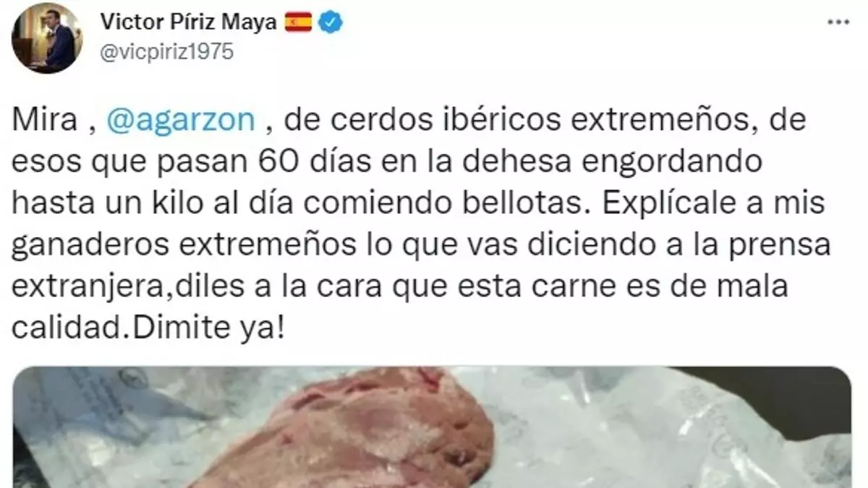This screenshot has height=488, width=868.
Task: Open the @agarzon mention link
Action: (x=180, y=120)
